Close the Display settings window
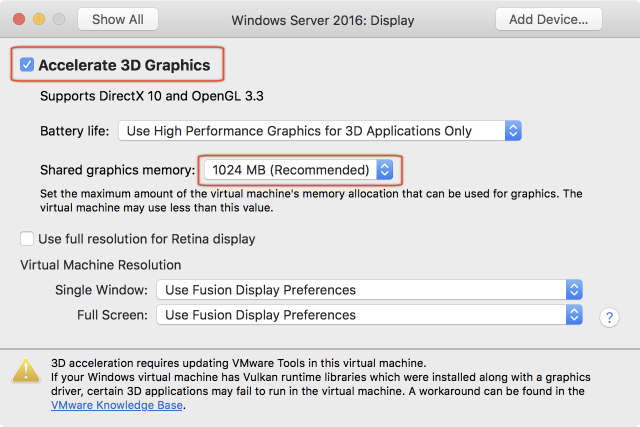Viewport: 640px width, 427px height. [x=20, y=19]
